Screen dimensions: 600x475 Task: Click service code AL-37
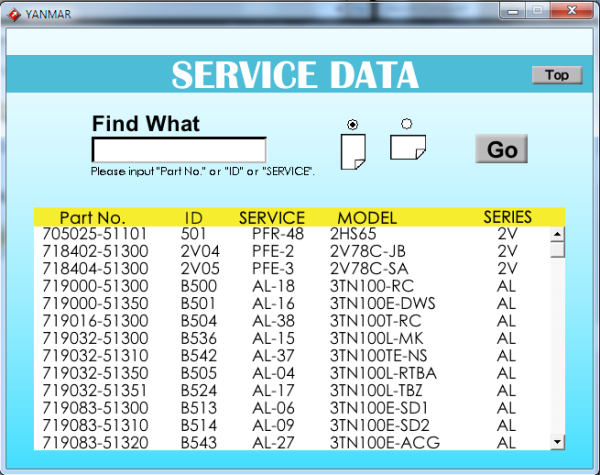point(273,356)
